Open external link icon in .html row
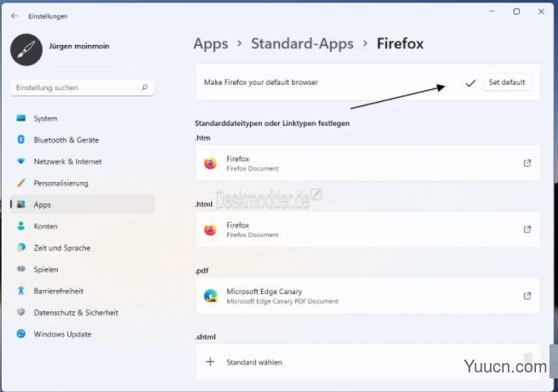This screenshot has height=392, width=558. tap(527, 230)
